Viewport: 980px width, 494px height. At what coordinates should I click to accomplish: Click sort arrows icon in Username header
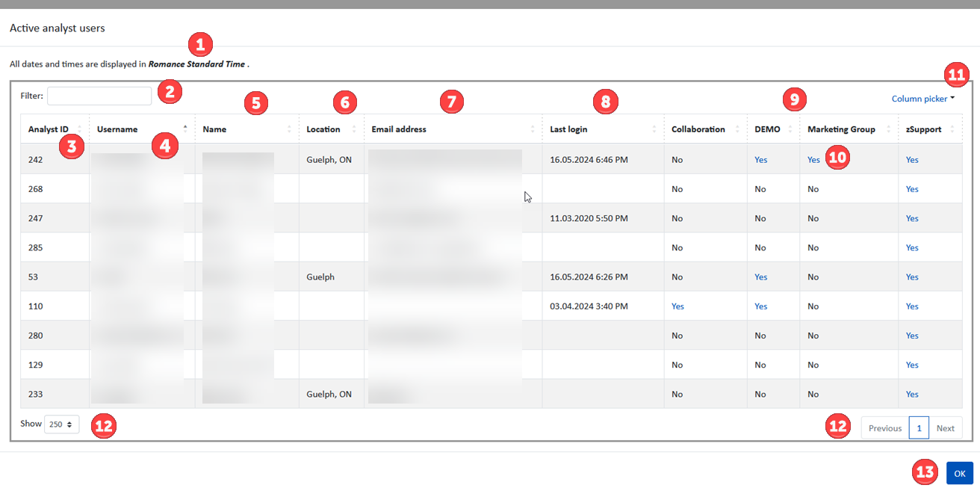185,129
